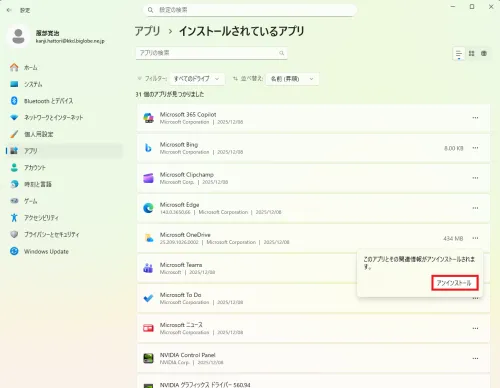This screenshot has width=500, height=388.
Task: Click the Microsoft ニュース app icon
Action: (148, 328)
